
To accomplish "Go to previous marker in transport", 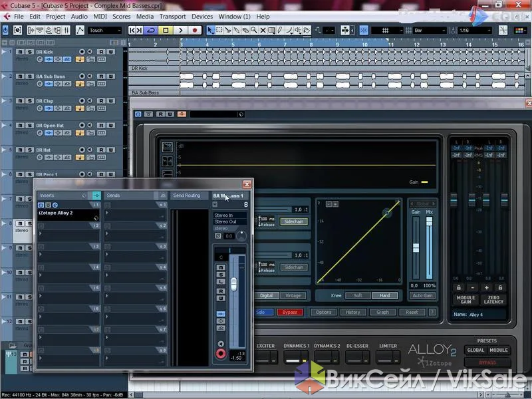I will coord(132,31).
